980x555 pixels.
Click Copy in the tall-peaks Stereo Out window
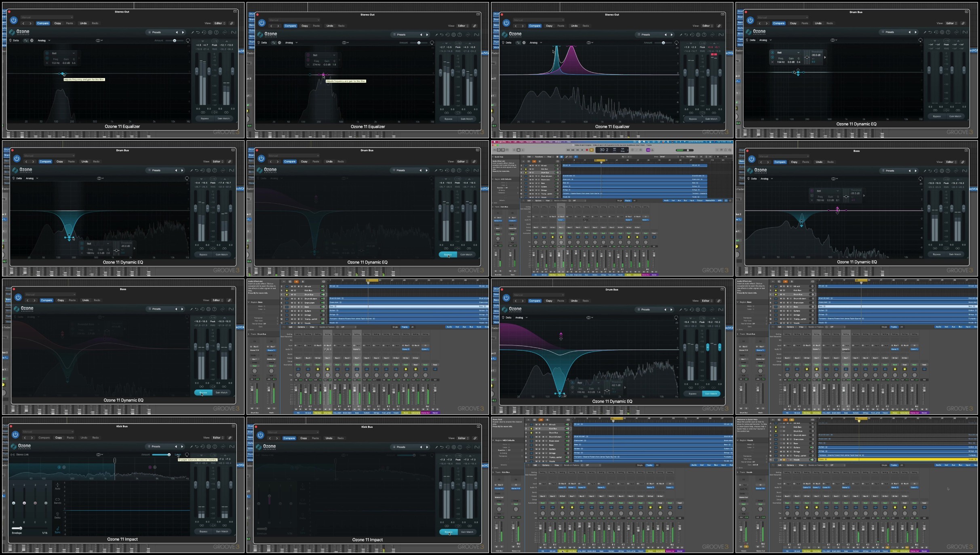click(549, 26)
